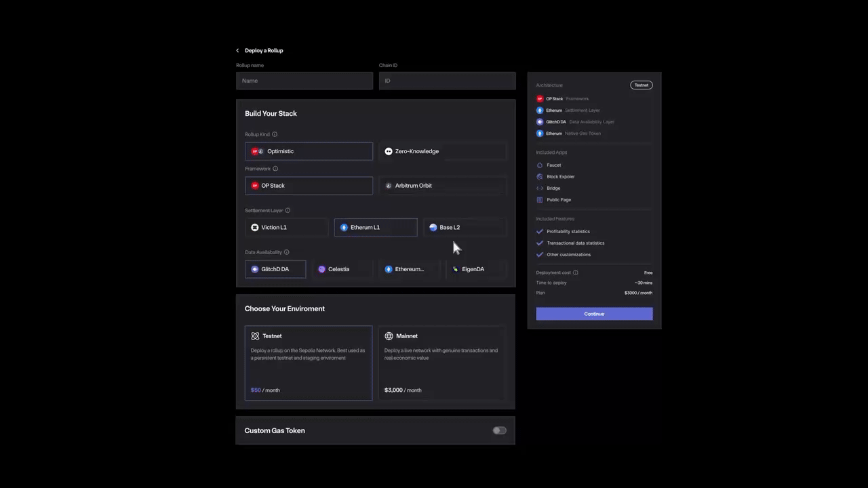Click the Deployment cost info icon
868x488 pixels.
(x=576, y=272)
